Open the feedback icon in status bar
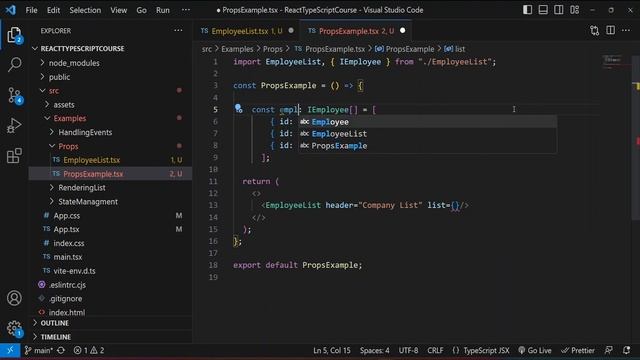The width and height of the screenshot is (640, 360). (609, 350)
